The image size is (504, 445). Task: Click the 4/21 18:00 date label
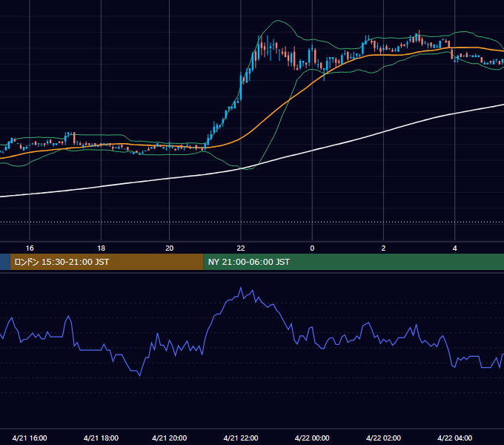pyautogui.click(x=101, y=438)
